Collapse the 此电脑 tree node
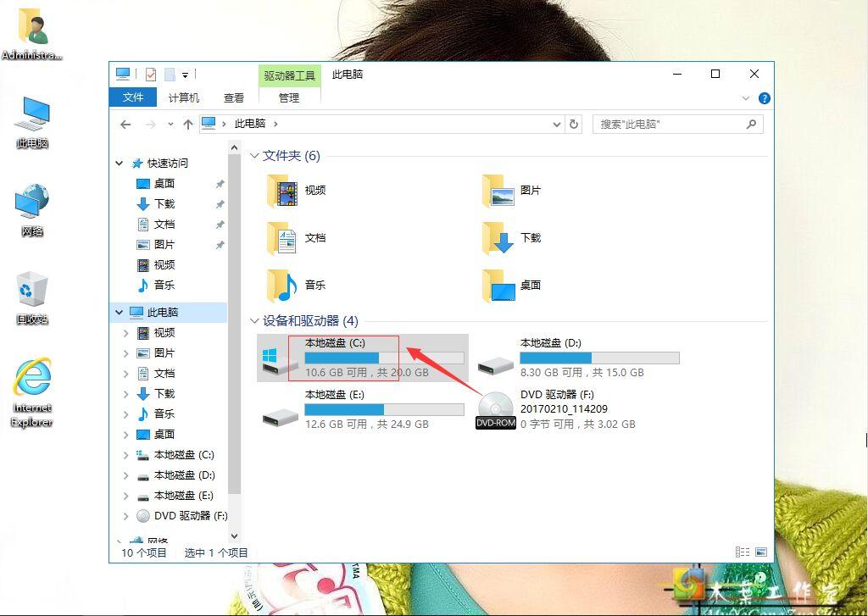868x616 pixels. [x=119, y=312]
